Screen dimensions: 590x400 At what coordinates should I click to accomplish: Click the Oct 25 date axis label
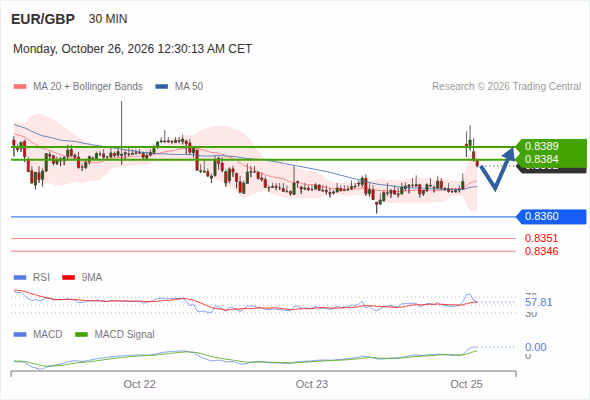pos(466,384)
